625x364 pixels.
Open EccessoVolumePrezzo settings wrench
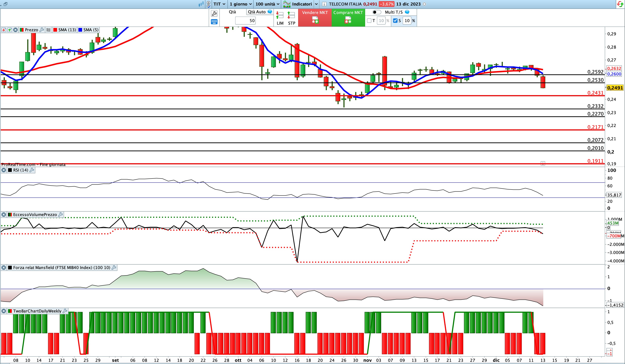tap(60, 215)
